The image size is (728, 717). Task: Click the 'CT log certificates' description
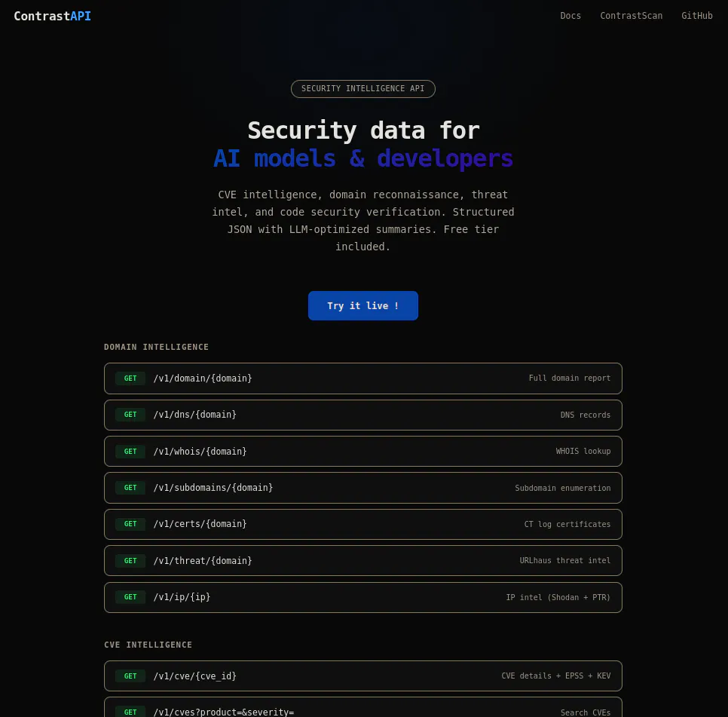point(567,524)
